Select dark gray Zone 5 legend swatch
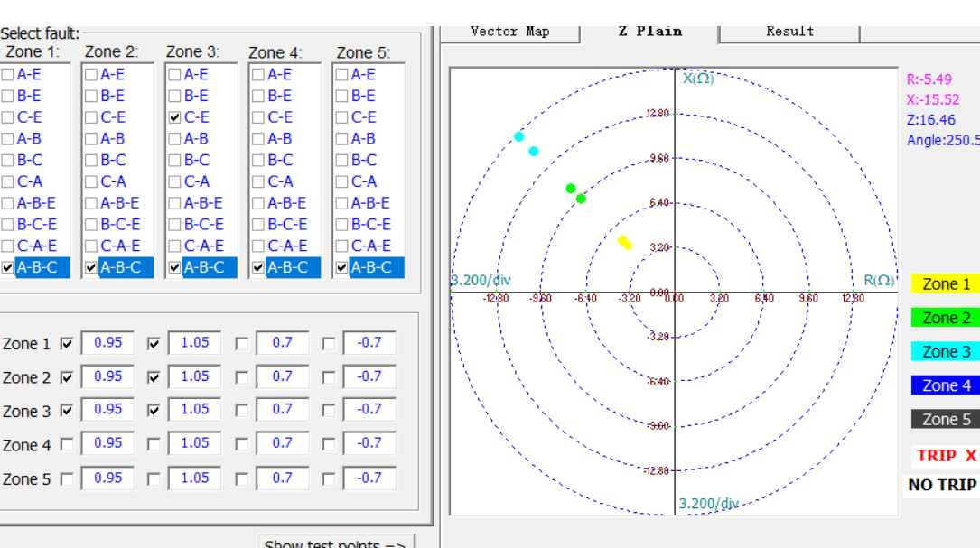The height and width of the screenshot is (548, 980). pos(945,419)
